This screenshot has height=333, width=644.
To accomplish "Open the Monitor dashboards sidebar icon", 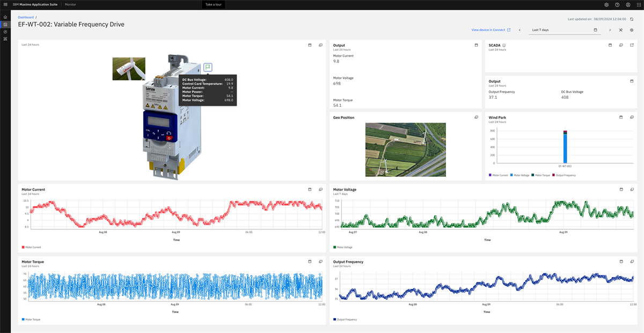I will [x=5, y=25].
